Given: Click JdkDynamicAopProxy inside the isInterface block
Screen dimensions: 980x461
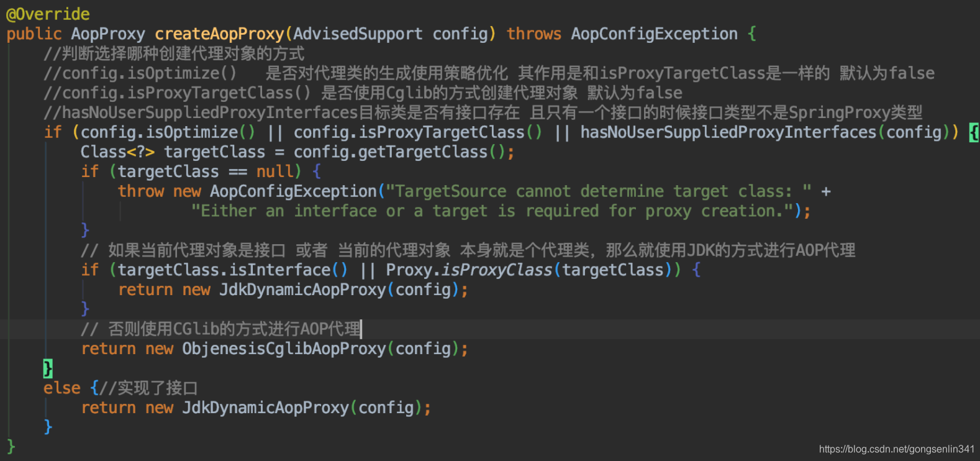Looking at the screenshot, I should pyautogui.click(x=302, y=290).
